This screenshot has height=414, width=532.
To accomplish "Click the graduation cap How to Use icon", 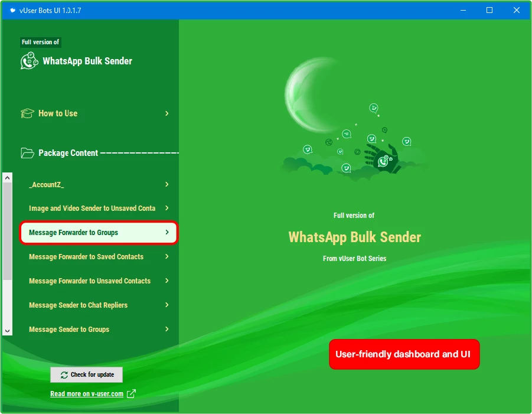I will click(x=27, y=113).
